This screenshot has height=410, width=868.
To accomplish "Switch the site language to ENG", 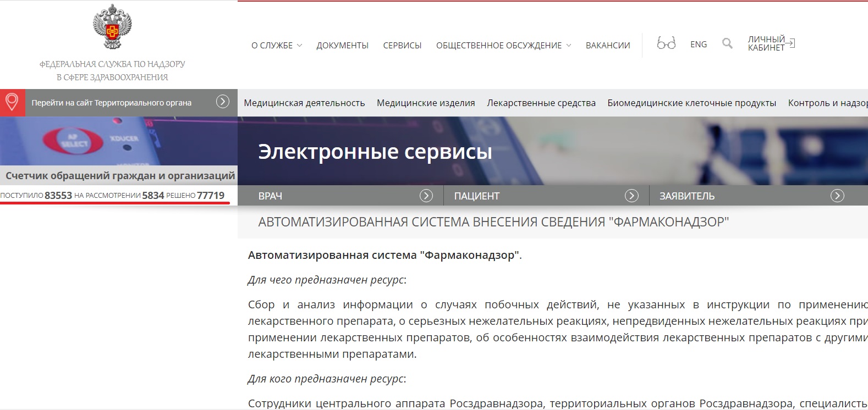I will click(699, 45).
